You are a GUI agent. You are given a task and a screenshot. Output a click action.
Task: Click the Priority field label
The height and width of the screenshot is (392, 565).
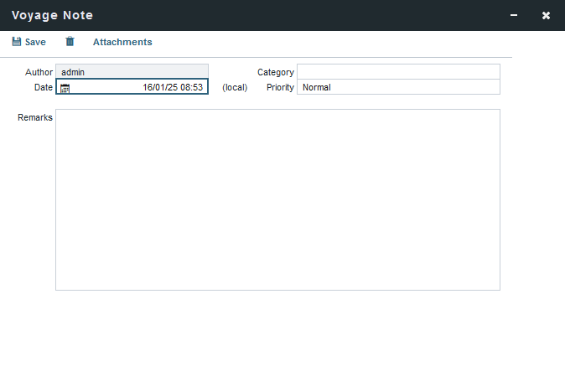[280, 87]
